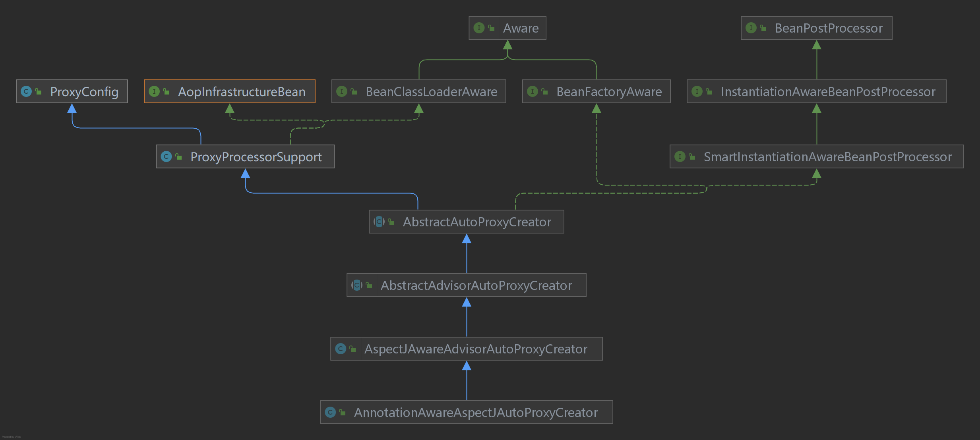This screenshot has height=440, width=980.
Task: Click the public lock icon on the BeanFactoryAware node
Action: point(544,91)
